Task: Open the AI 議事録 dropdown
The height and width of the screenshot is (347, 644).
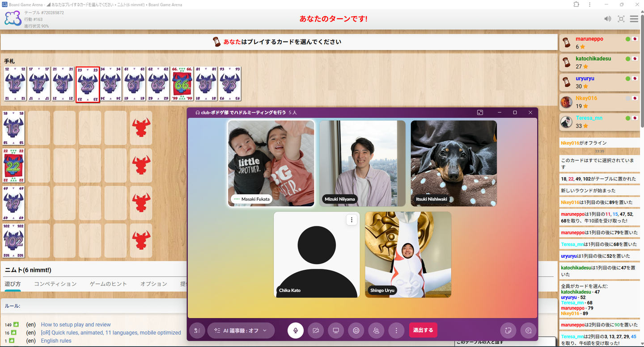Action: click(x=241, y=330)
